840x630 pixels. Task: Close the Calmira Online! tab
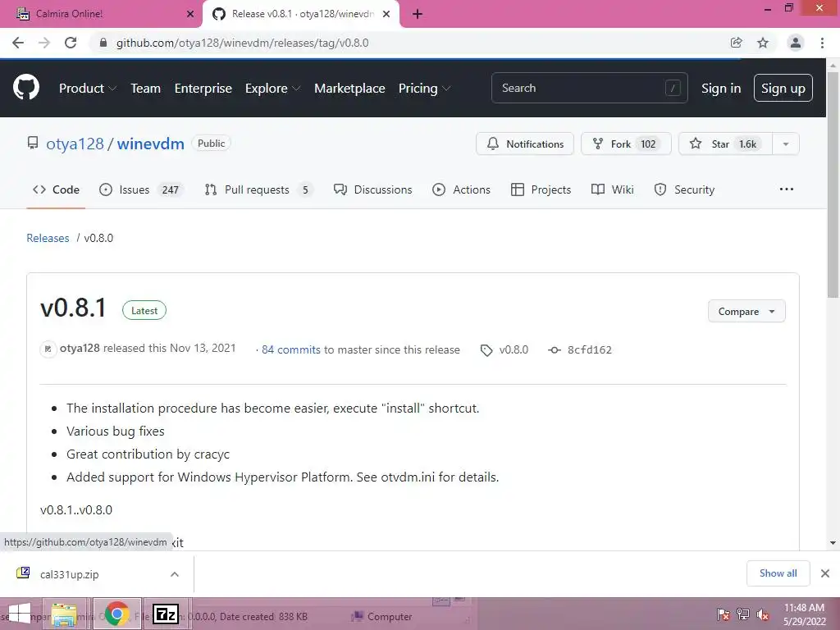pos(190,14)
